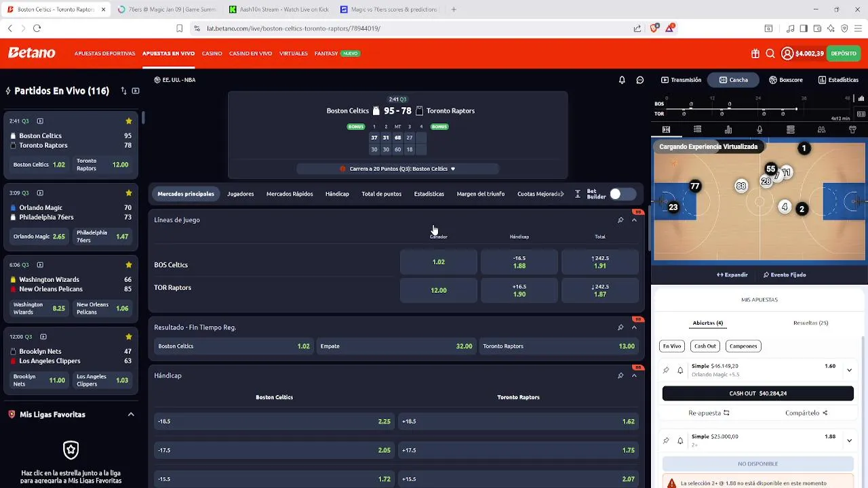Viewport: 868px width, 488px height.
Task: Toggle the Bet Builder switch
Action: 622,194
